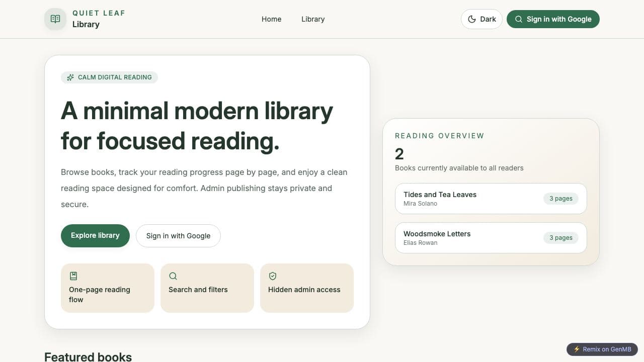Click the Quiet Leaf open-book logo icon
The height and width of the screenshot is (362, 644).
click(55, 19)
